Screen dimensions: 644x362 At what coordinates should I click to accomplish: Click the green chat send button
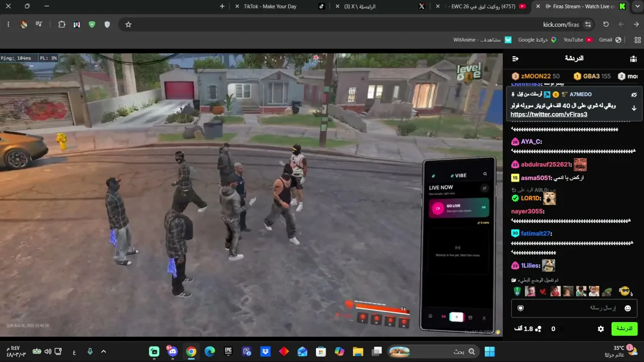click(624, 329)
